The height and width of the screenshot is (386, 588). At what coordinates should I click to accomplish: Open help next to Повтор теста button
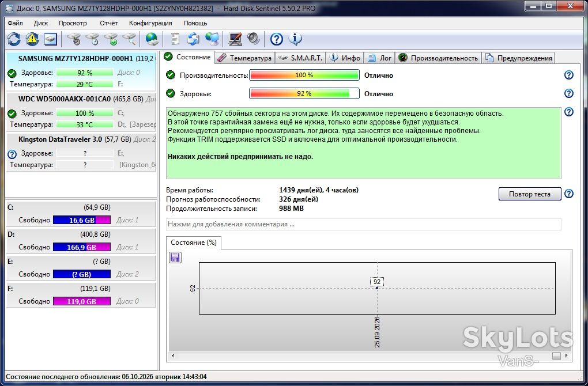pyautogui.click(x=569, y=194)
